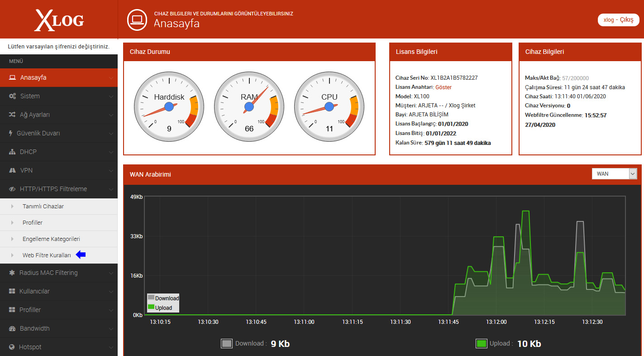Expand the Radius MAC Filtering chevron
This screenshot has width=644, height=356.
tap(111, 273)
